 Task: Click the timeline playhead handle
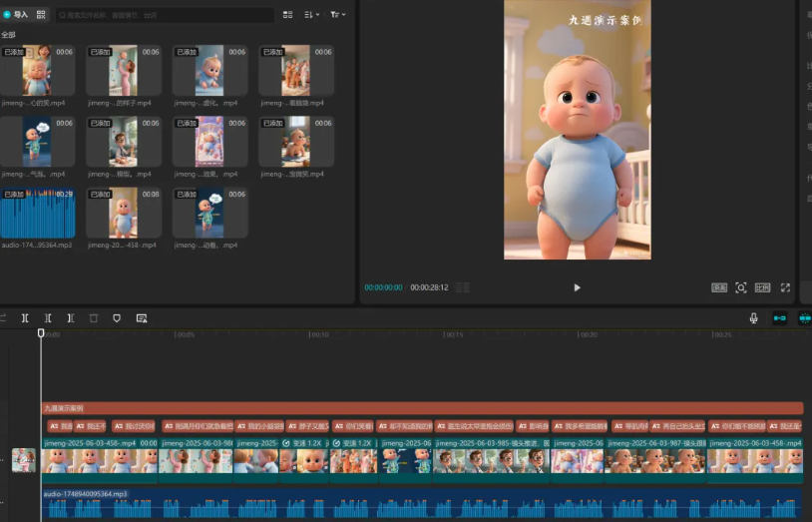coord(41,332)
